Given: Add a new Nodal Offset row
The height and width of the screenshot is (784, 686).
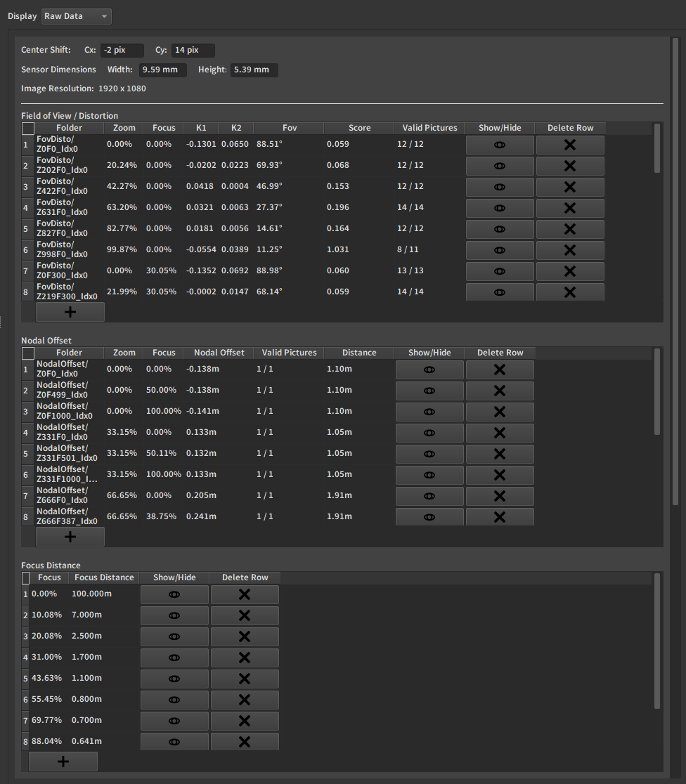Looking at the screenshot, I should pyautogui.click(x=70, y=537).
